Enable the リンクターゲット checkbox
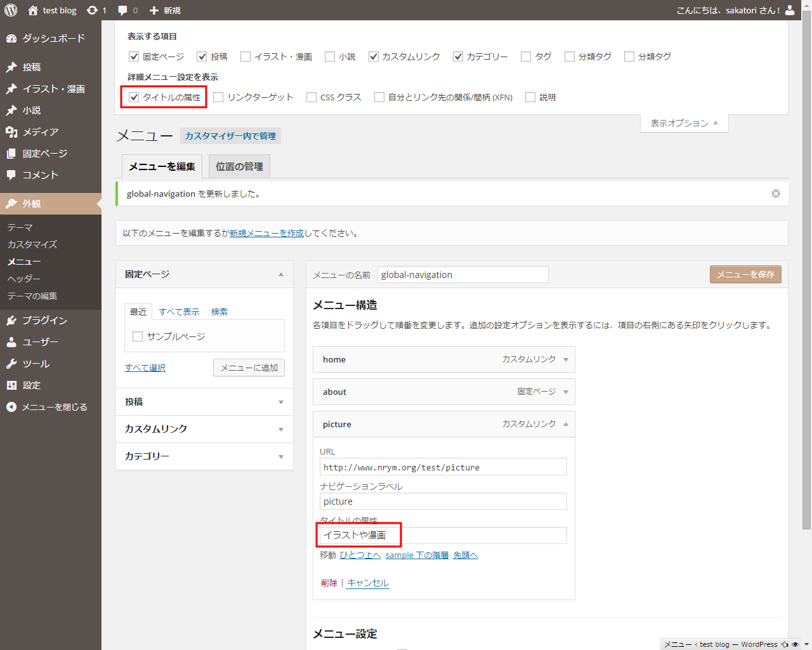The height and width of the screenshot is (650, 812). [219, 97]
